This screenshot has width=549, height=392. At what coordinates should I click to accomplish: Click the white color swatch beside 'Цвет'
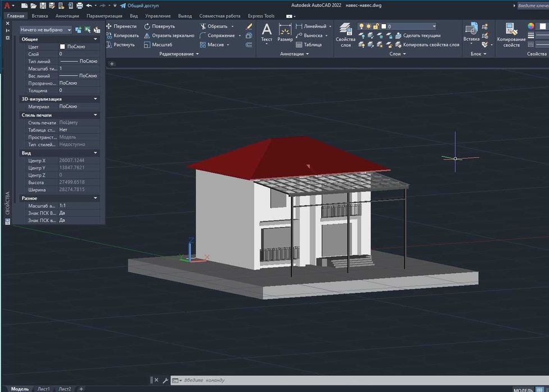click(x=62, y=47)
